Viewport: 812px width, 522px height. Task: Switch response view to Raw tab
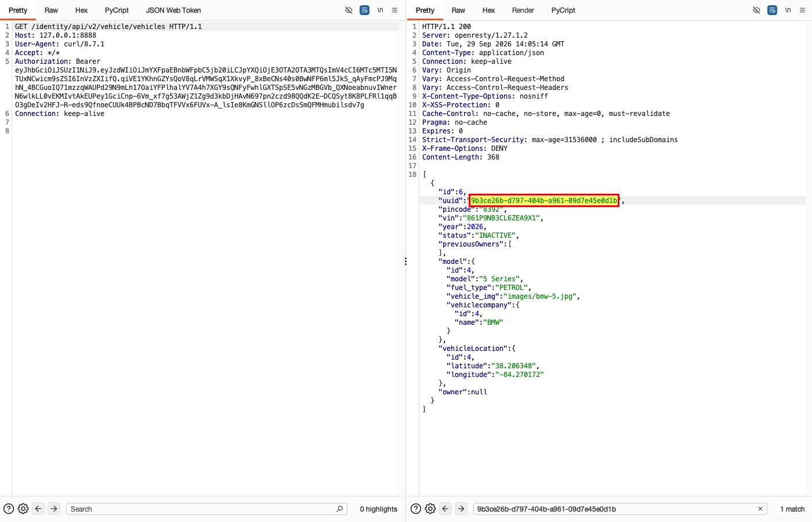tap(458, 10)
